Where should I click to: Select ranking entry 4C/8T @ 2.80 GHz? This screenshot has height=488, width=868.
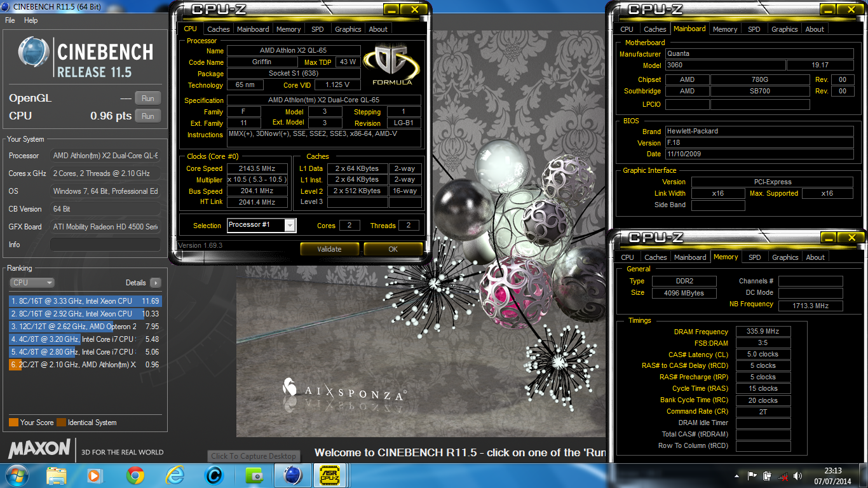pyautogui.click(x=85, y=352)
